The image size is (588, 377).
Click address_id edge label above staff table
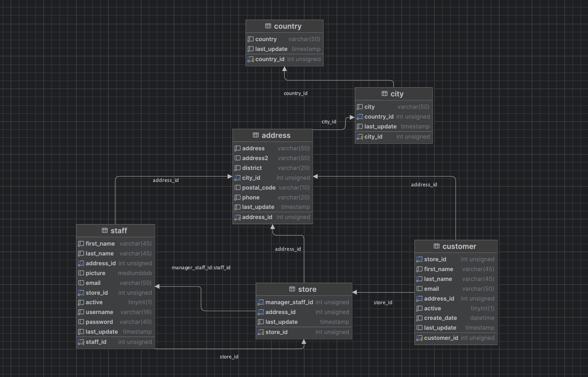click(166, 180)
